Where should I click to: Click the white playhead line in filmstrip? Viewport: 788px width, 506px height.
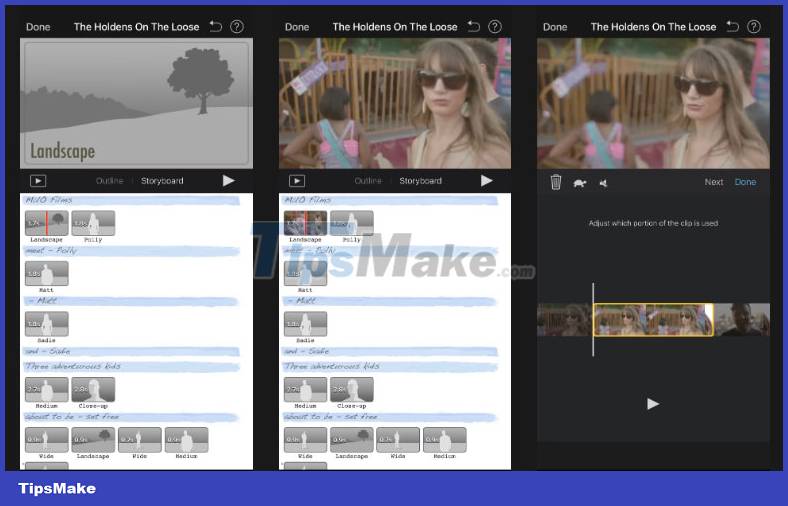tap(593, 320)
